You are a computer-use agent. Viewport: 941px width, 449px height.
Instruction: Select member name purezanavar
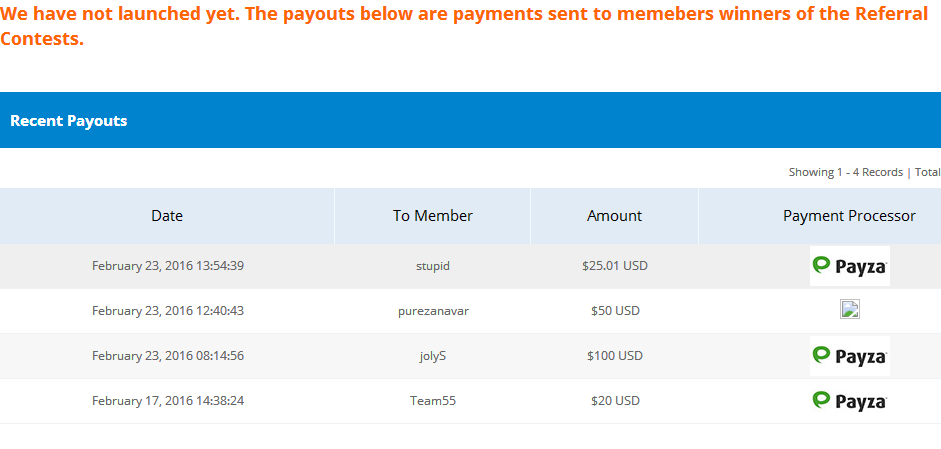(x=433, y=311)
